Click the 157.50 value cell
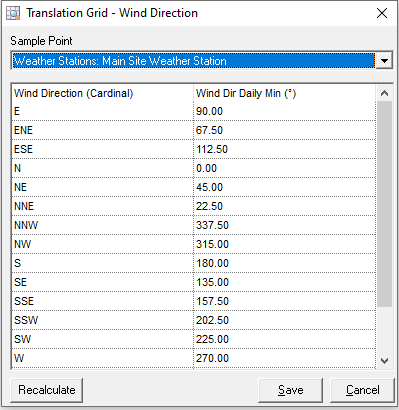This screenshot has width=399, height=410. pos(285,301)
